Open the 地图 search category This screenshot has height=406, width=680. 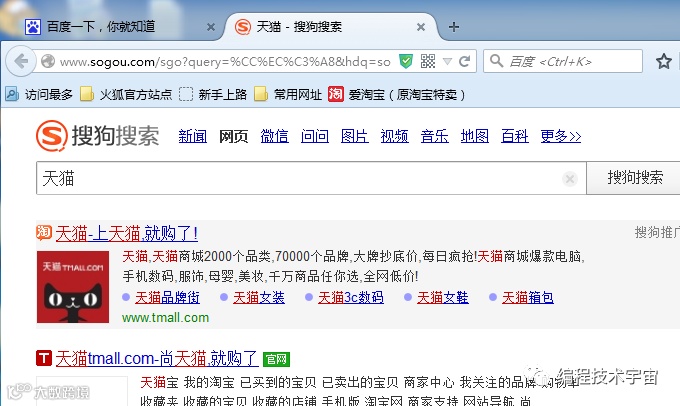[475, 136]
